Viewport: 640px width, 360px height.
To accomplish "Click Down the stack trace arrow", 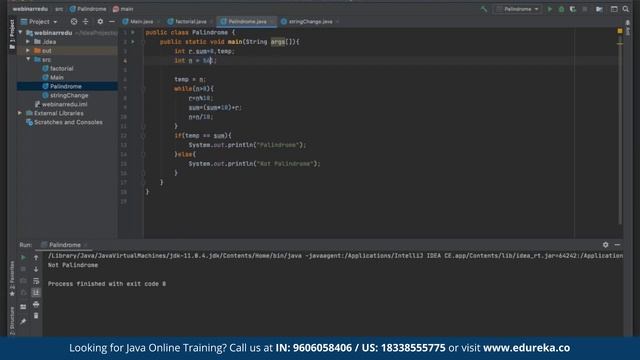I will pos(36,269).
